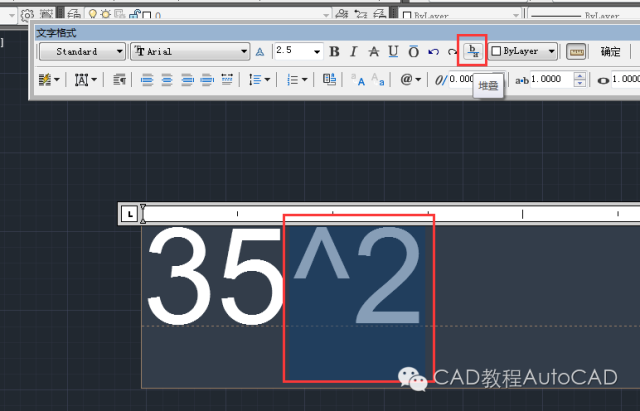Click the tracking value field 1.0000
Viewport: 640px width, 411px height.
552,79
